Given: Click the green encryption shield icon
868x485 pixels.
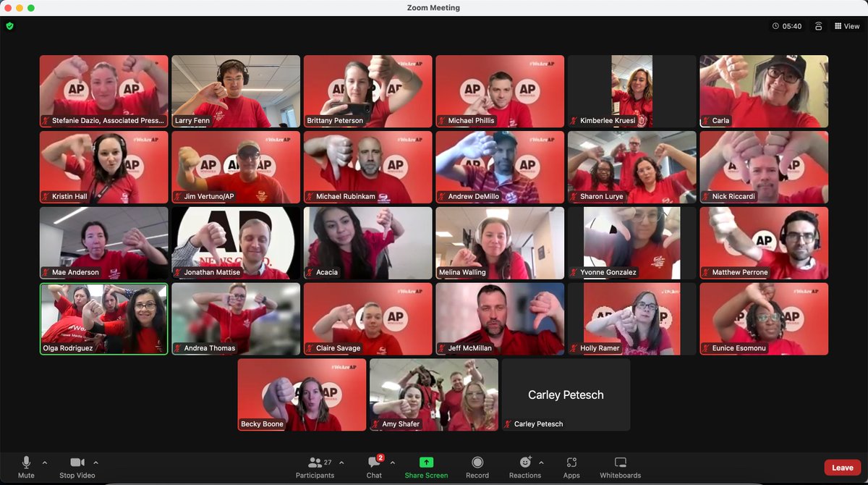Looking at the screenshot, I should [x=9, y=26].
